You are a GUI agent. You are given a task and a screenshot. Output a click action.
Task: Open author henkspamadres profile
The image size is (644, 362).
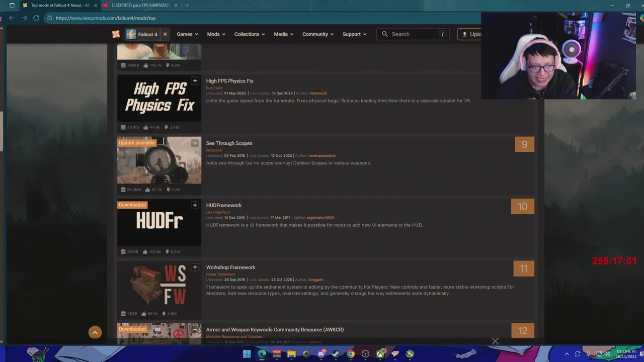[322, 156]
